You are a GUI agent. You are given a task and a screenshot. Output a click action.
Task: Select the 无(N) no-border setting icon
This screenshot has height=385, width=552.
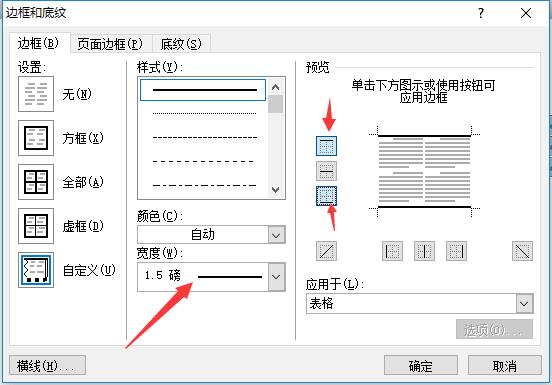click(36, 94)
